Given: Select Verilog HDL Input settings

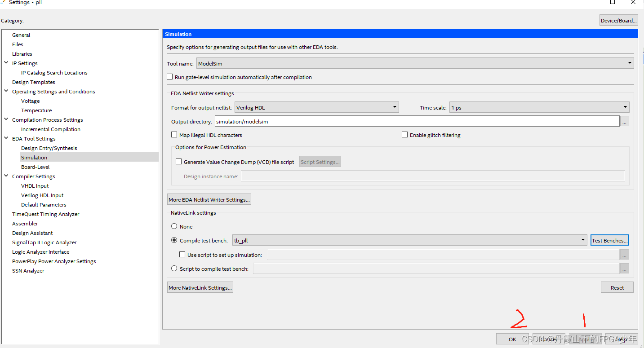Looking at the screenshot, I should pyautogui.click(x=42, y=195).
